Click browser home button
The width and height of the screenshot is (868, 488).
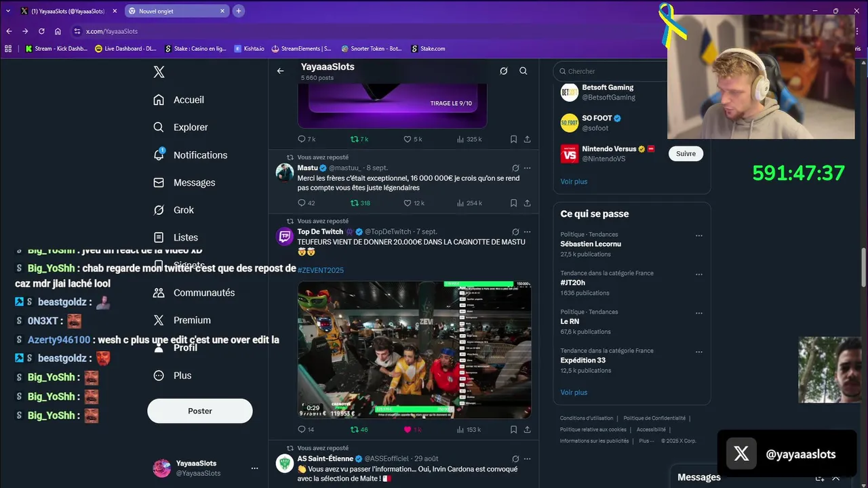[58, 31]
